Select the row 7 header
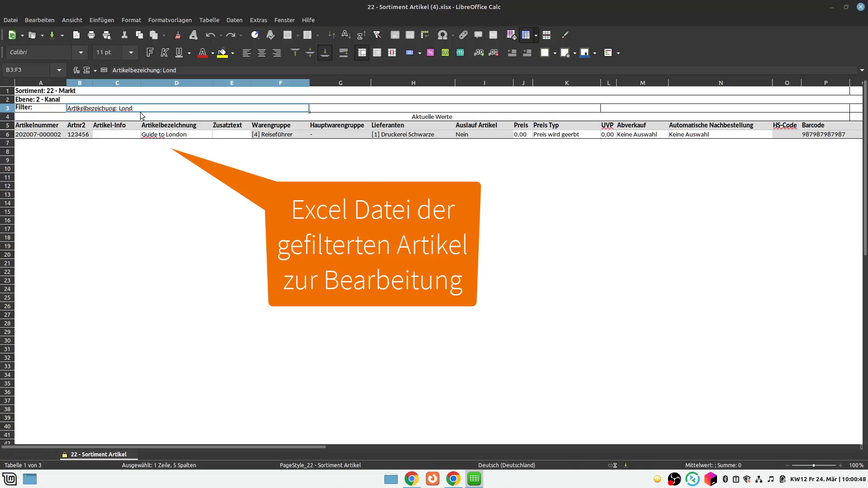Screen dimensions: 868x488 (x=7, y=143)
